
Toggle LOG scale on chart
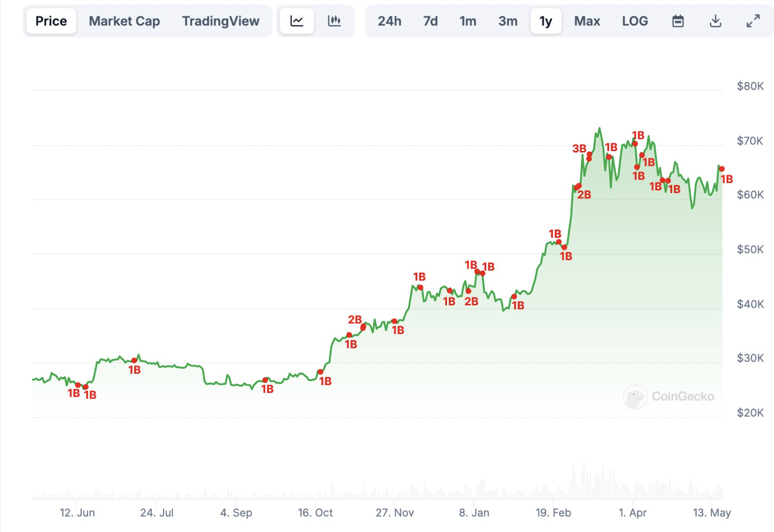pyautogui.click(x=635, y=21)
